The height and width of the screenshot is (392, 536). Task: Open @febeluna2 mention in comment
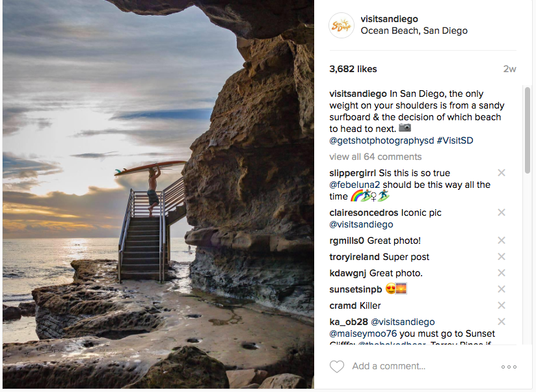pyautogui.click(x=355, y=185)
